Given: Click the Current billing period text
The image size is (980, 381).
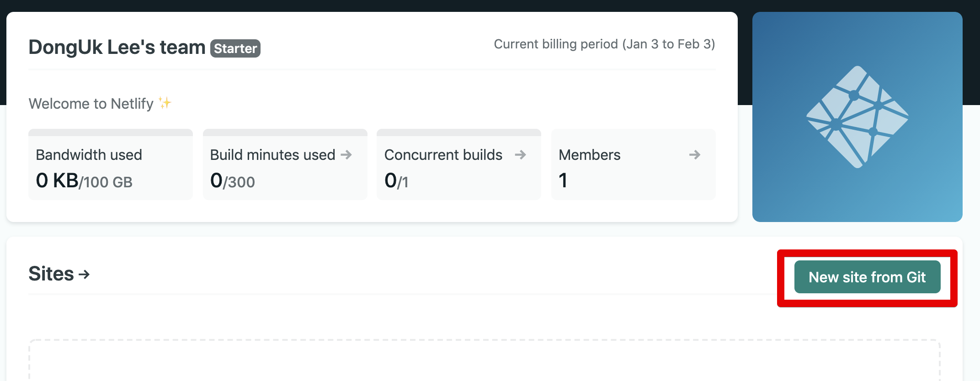Looking at the screenshot, I should click(x=605, y=44).
